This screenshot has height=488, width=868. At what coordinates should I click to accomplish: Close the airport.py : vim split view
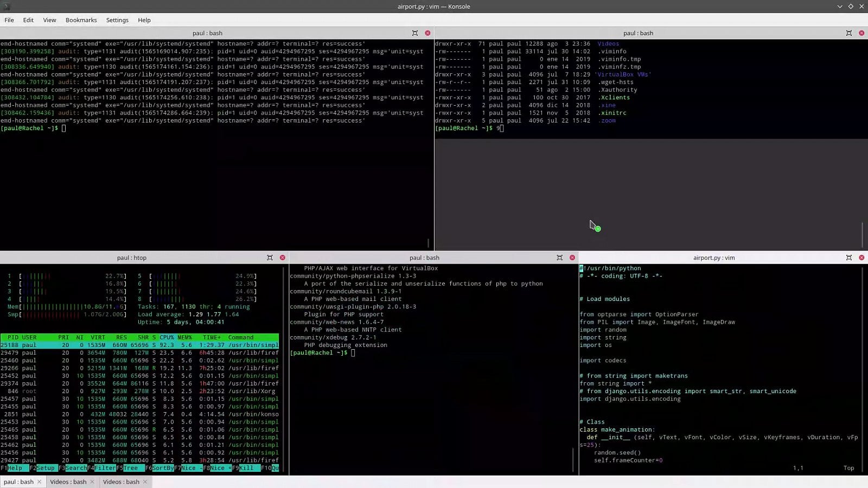click(861, 258)
